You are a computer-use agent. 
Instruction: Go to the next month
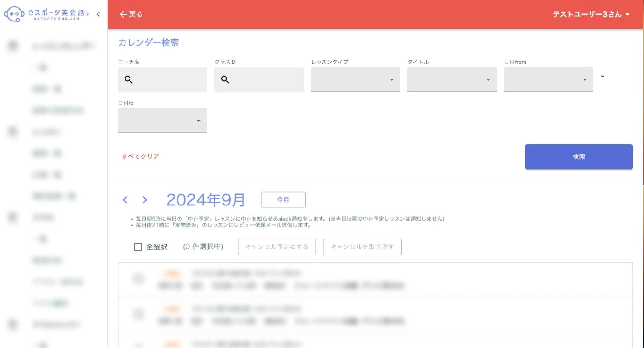[145, 200]
